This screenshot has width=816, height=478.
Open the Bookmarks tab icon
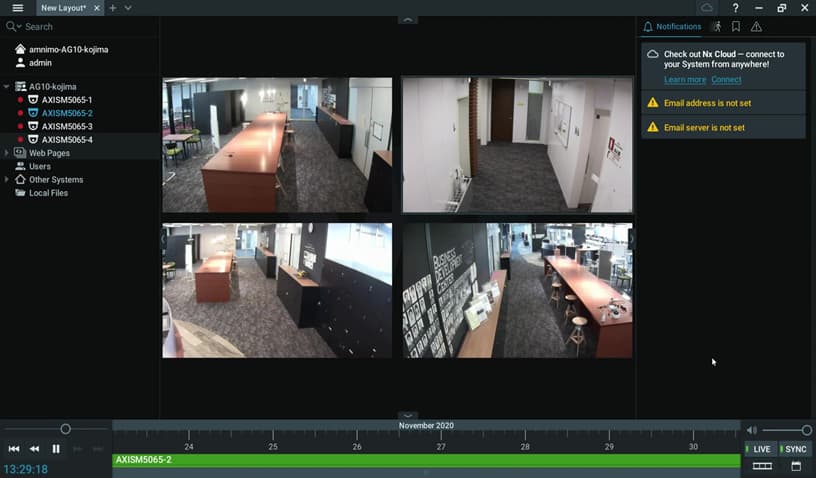click(x=736, y=27)
